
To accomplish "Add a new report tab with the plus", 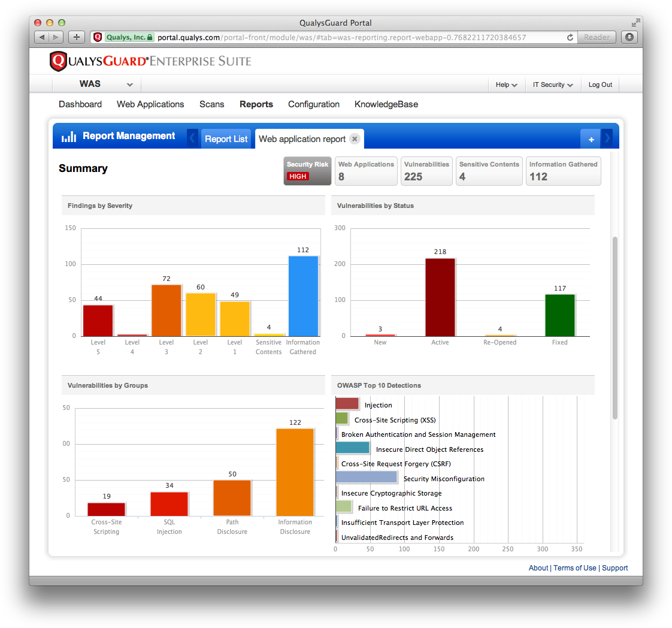I will 591,139.
